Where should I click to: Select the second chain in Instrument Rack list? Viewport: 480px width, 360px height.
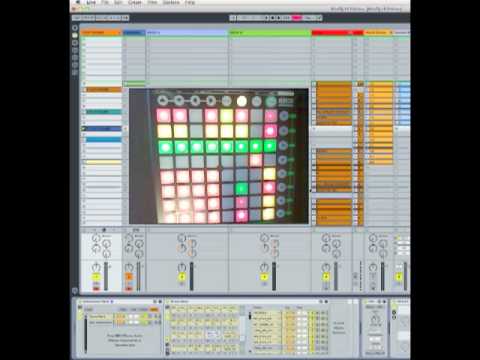tap(100, 322)
